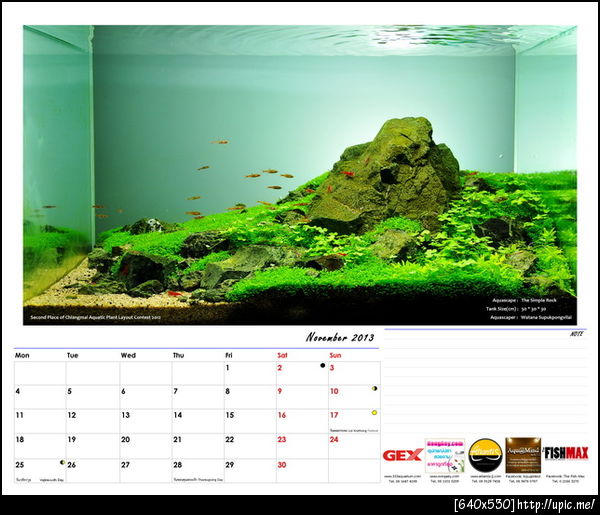The image size is (600, 515).
Task: Click the 'Mon' column header
Action: point(22,355)
